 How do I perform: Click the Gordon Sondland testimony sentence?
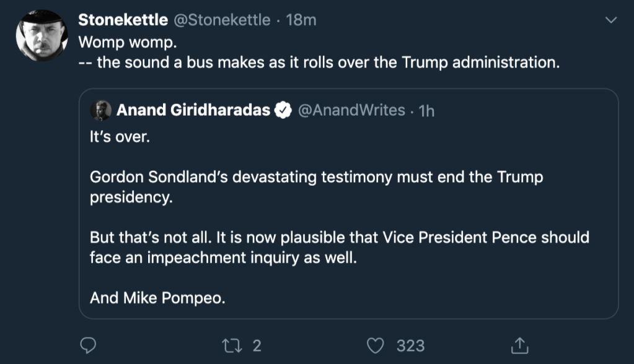tap(316, 178)
